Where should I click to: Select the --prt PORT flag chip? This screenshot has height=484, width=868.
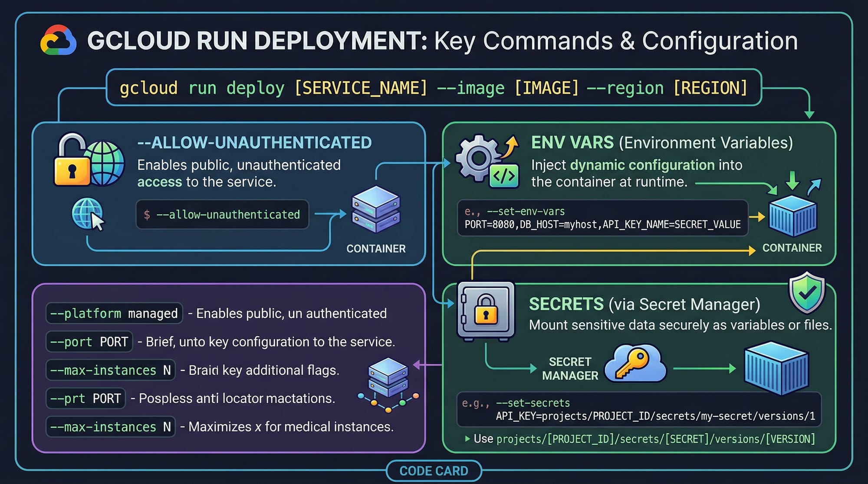pos(85,399)
